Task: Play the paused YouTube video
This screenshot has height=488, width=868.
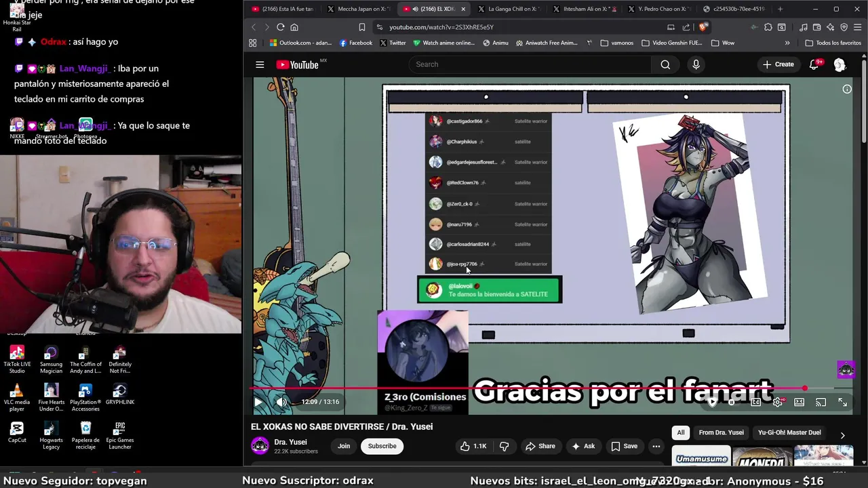Action: [x=258, y=402]
